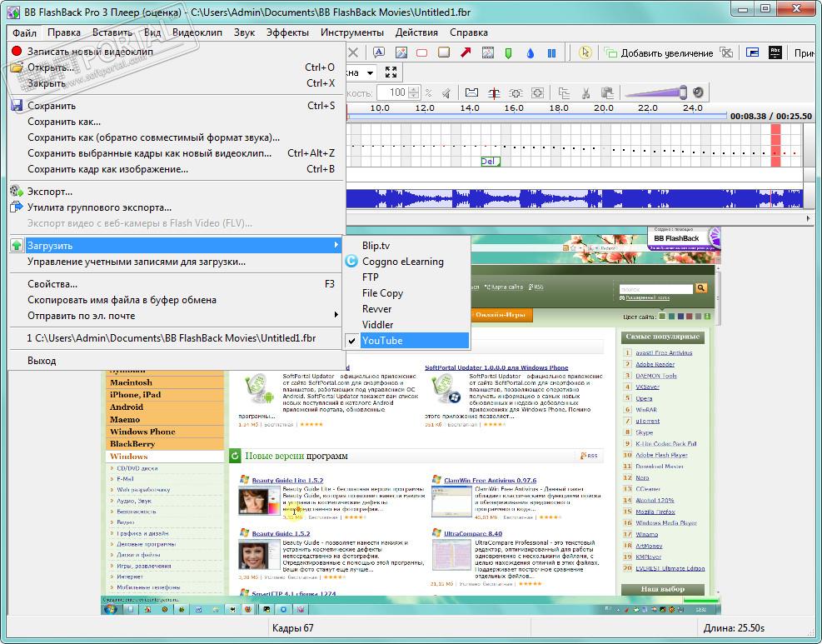Choose Скопировать имя файла в буфер обмена
Screen dimensions: 822x644
(x=177, y=300)
